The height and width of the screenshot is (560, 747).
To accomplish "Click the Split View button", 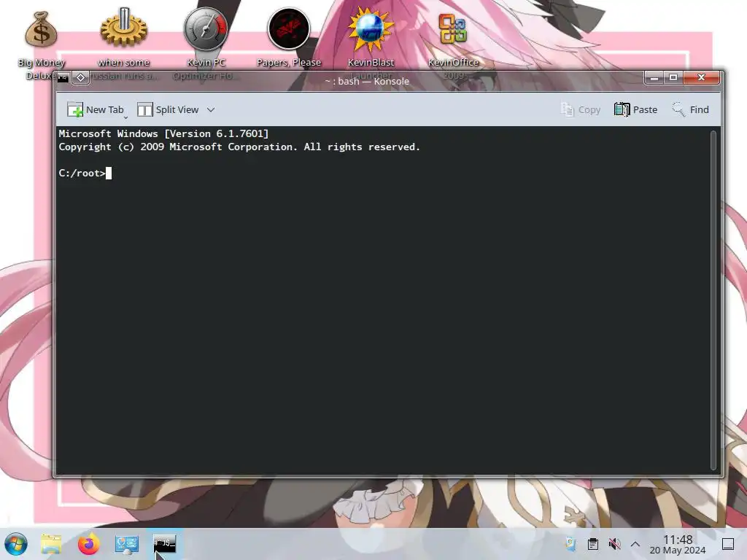I will 168,109.
